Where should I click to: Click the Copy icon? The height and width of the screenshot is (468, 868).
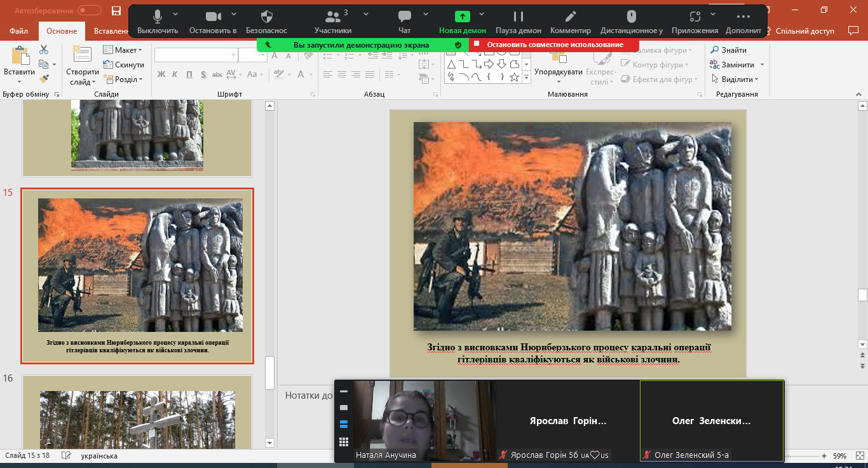pos(43,64)
